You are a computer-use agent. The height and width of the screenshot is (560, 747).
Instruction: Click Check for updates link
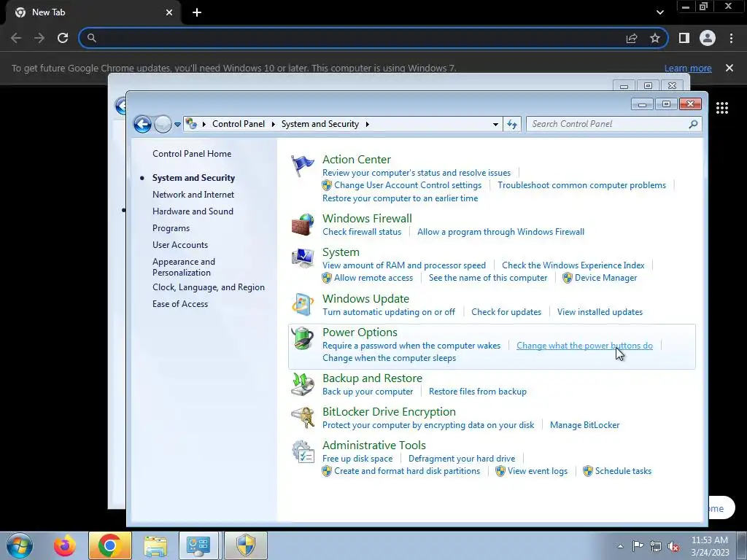point(506,312)
